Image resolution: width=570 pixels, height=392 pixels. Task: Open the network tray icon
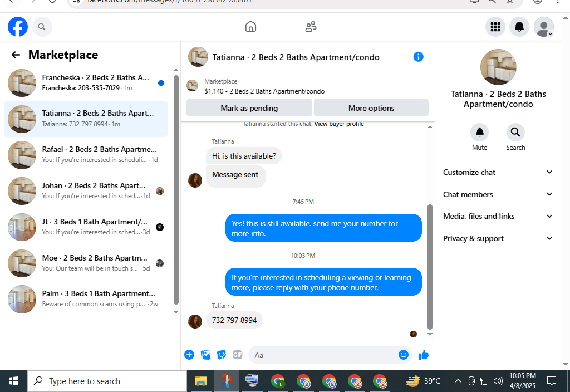point(485,381)
